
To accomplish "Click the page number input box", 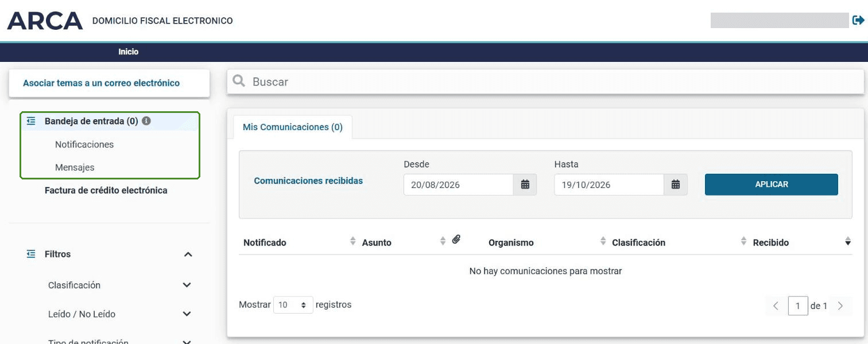I will click(x=798, y=306).
